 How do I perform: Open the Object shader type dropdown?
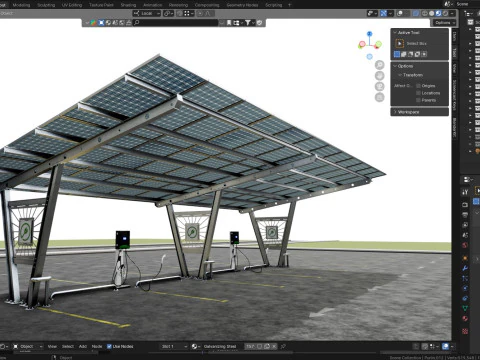coord(28,347)
